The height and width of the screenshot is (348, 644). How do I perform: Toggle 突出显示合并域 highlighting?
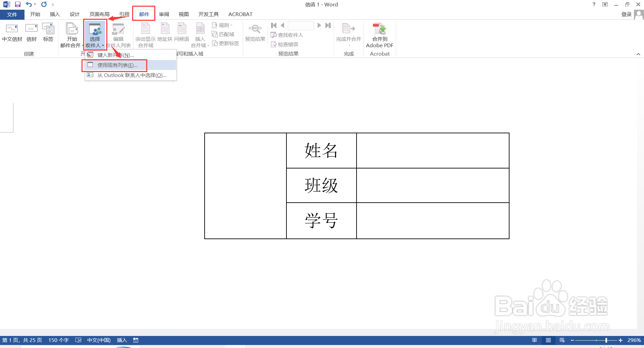[145, 33]
